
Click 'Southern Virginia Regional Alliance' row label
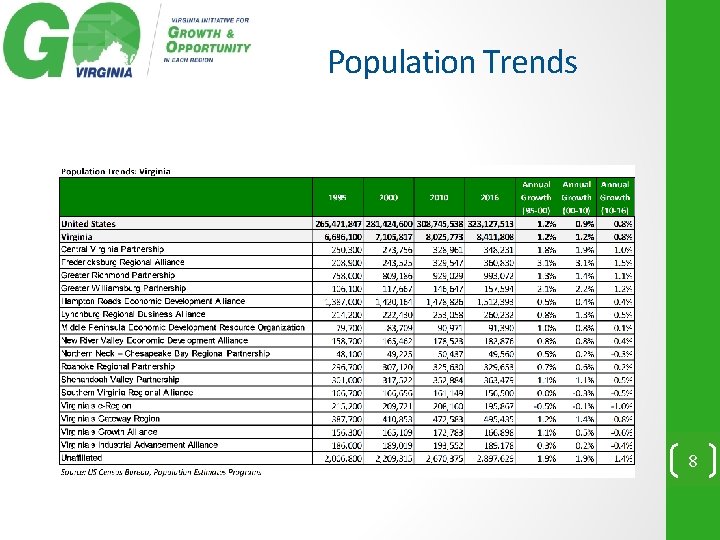pyautogui.click(x=127, y=393)
